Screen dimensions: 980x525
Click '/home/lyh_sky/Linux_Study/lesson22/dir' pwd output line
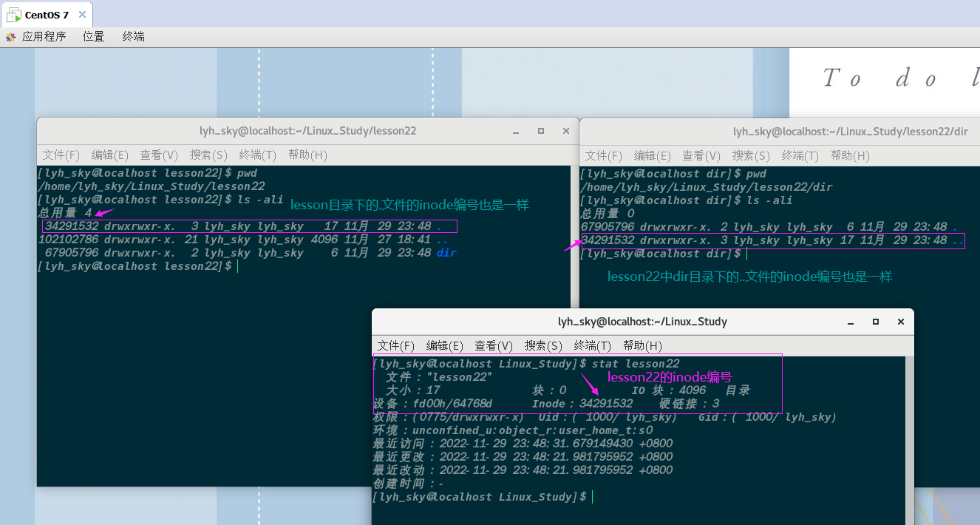[x=706, y=187]
